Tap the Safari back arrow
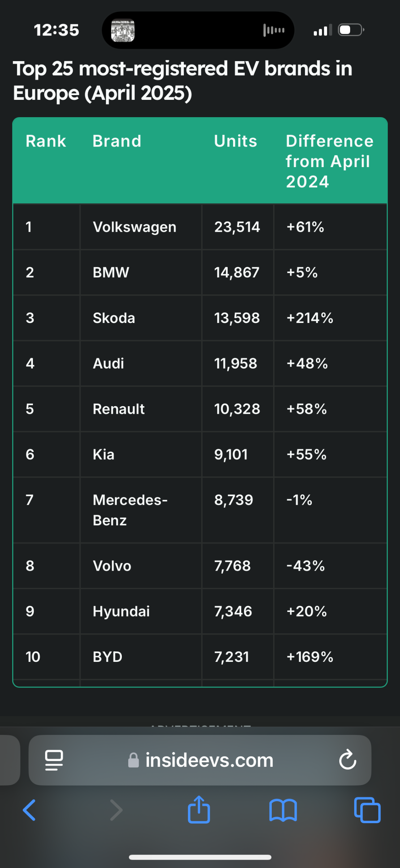Screen dimensions: 400x868 [x=29, y=810]
